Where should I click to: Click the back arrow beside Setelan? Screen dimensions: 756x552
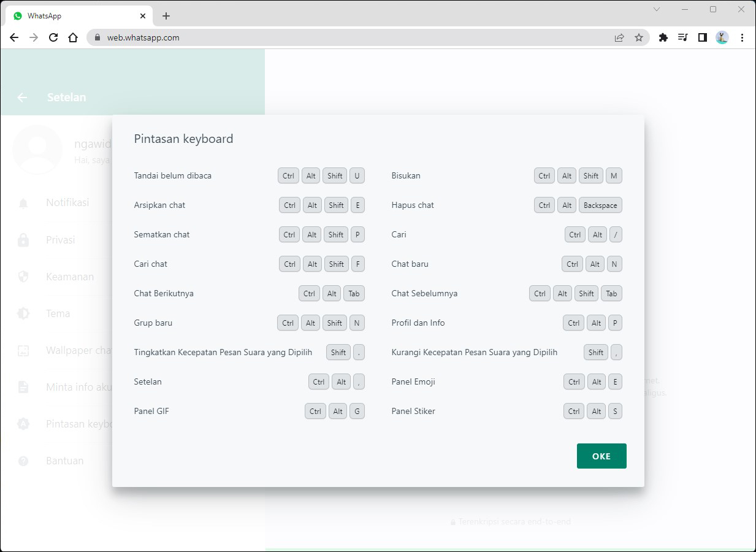pyautogui.click(x=22, y=97)
